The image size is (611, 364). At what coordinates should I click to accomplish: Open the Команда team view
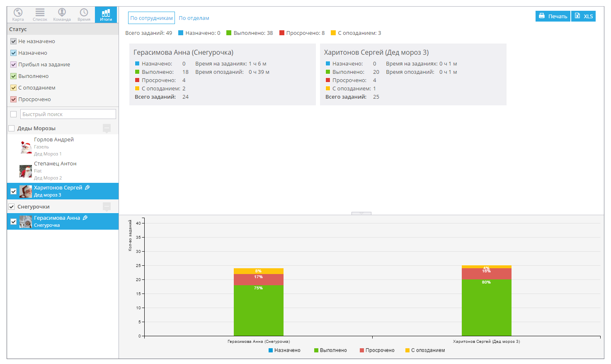[x=62, y=15]
